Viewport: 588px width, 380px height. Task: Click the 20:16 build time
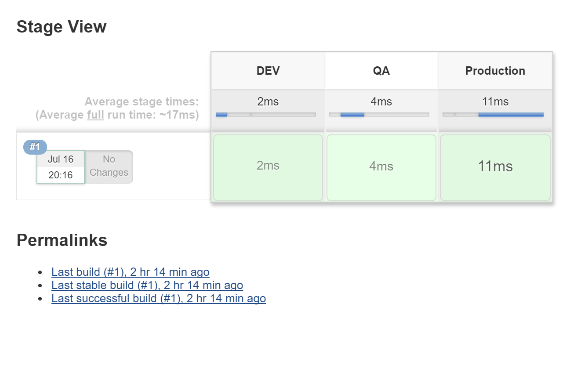click(x=61, y=175)
